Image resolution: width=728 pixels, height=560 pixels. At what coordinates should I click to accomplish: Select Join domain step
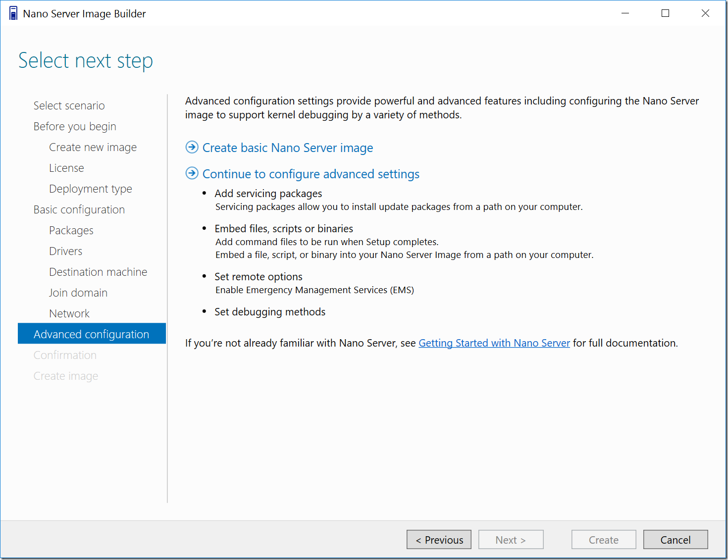(x=78, y=293)
